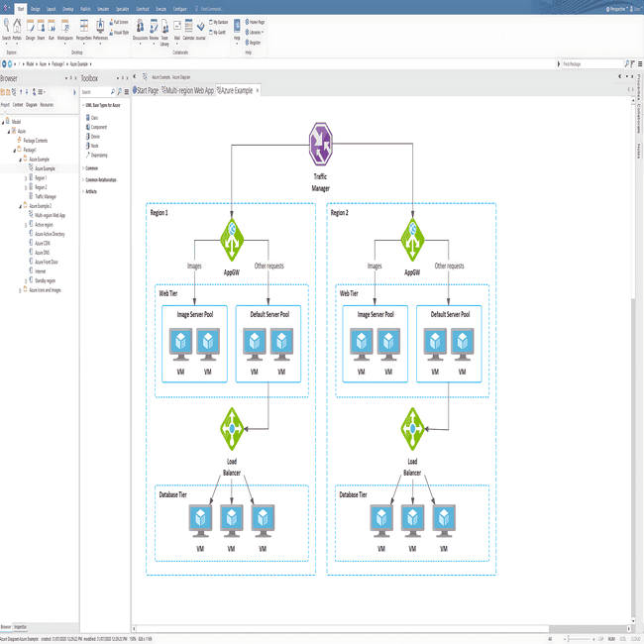644x644 pixels.
Task: Open My Gantt
Action: click(x=217, y=32)
